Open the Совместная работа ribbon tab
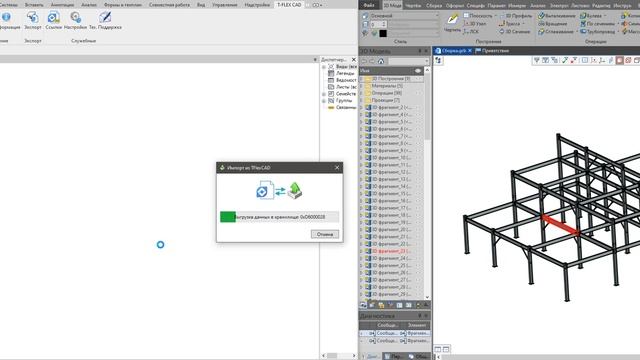640x360 pixels. coord(169,5)
